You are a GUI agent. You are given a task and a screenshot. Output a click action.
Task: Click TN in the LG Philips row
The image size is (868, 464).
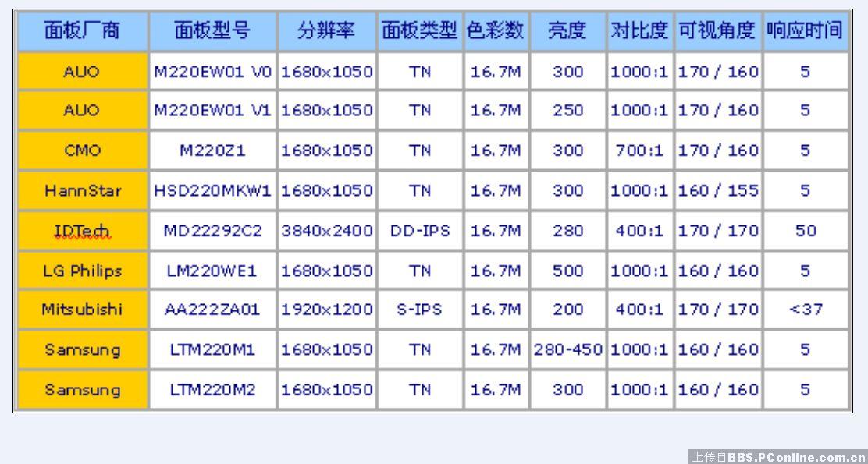tap(420, 271)
